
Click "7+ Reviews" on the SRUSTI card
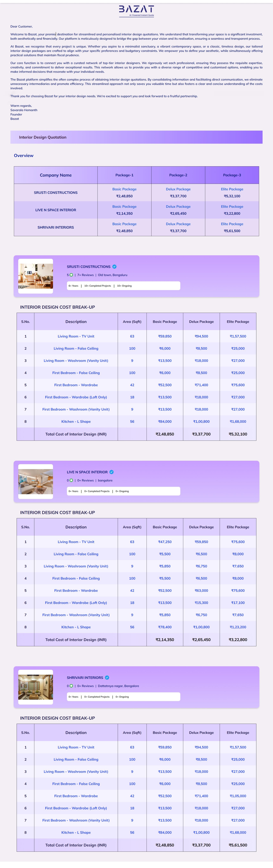click(85, 275)
